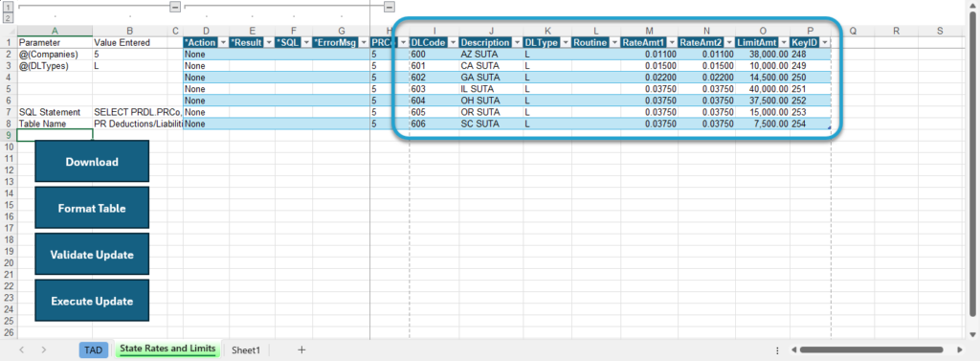Click the Execute Update button
Viewport: 980px width, 361px height.
tap(92, 301)
